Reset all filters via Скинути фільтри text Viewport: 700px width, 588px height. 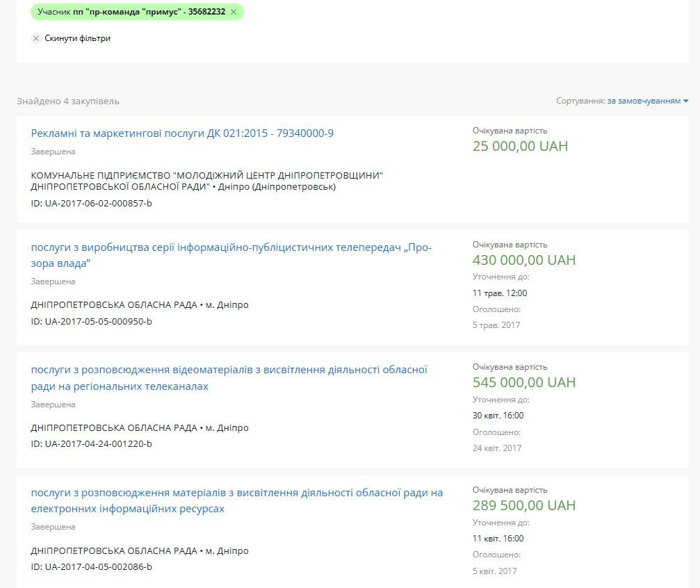(x=77, y=38)
